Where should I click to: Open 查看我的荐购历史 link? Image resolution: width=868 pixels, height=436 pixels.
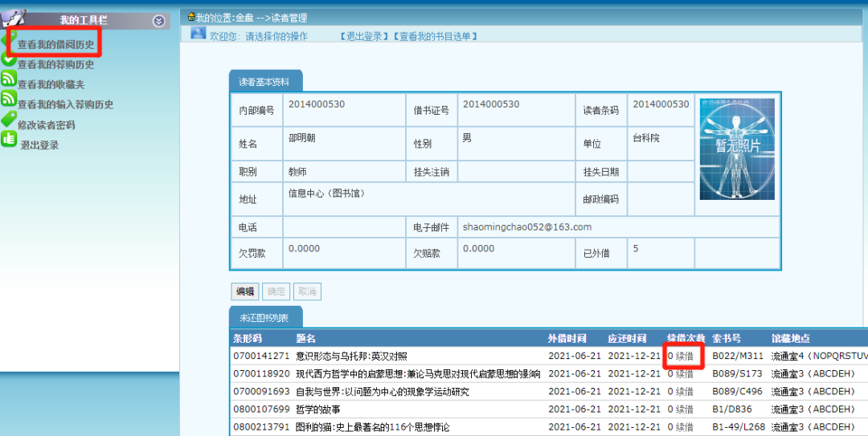tap(56, 65)
